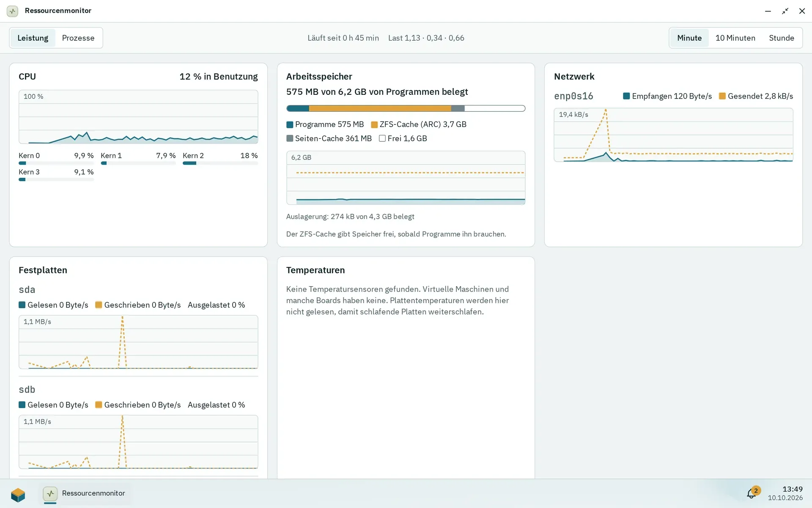
Task: Click sda 'Ausgelastet 0 %' text
Action: [x=217, y=305]
